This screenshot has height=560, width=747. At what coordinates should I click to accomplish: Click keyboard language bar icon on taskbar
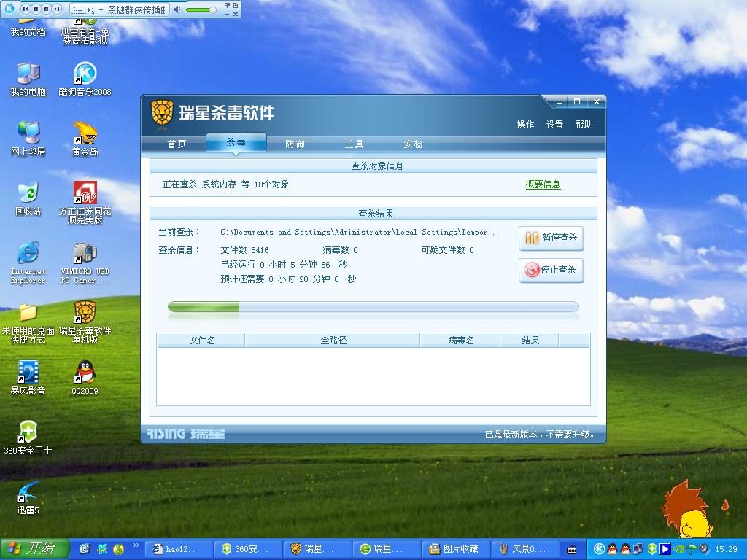[572, 550]
